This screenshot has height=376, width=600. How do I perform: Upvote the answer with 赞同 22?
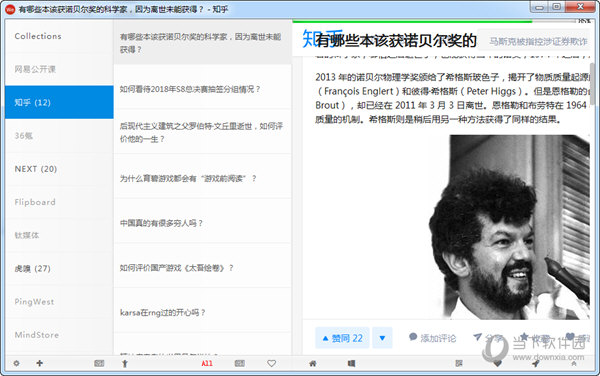(342, 338)
